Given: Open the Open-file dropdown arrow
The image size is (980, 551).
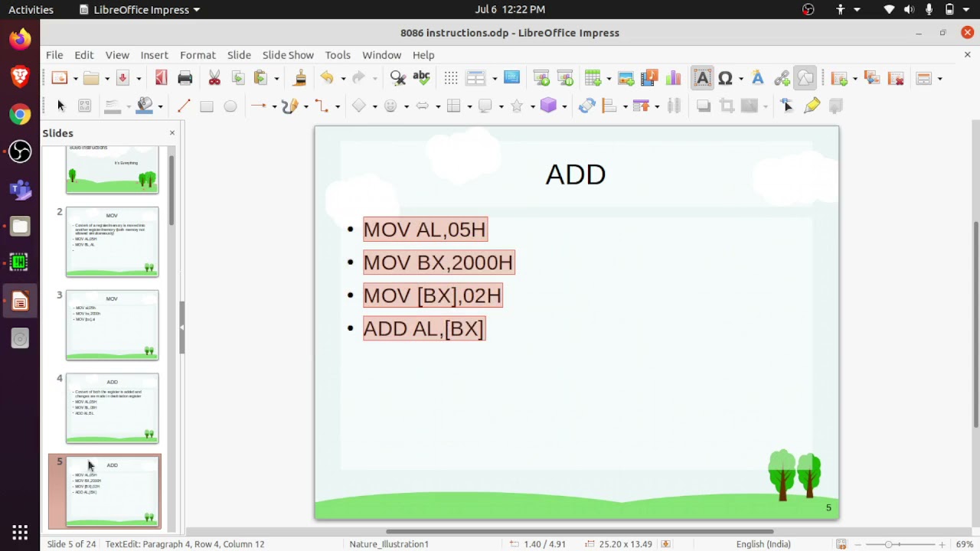Looking at the screenshot, I should pos(107,78).
